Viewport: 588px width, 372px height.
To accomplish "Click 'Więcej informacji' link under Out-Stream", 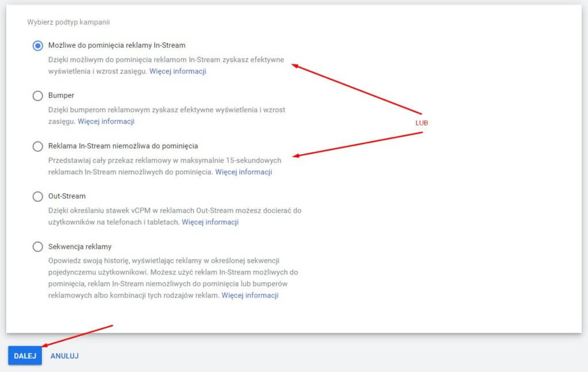I will [210, 223].
